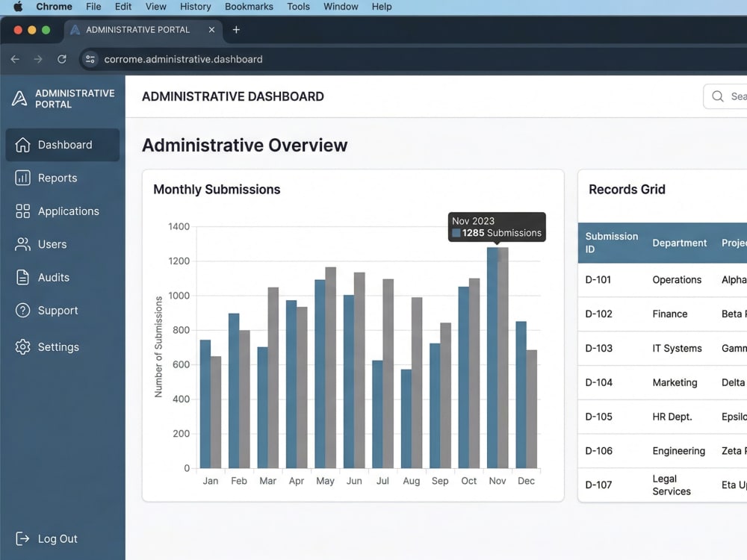
Task: Click the blue legend swatch in tooltip
Action: [x=456, y=233]
